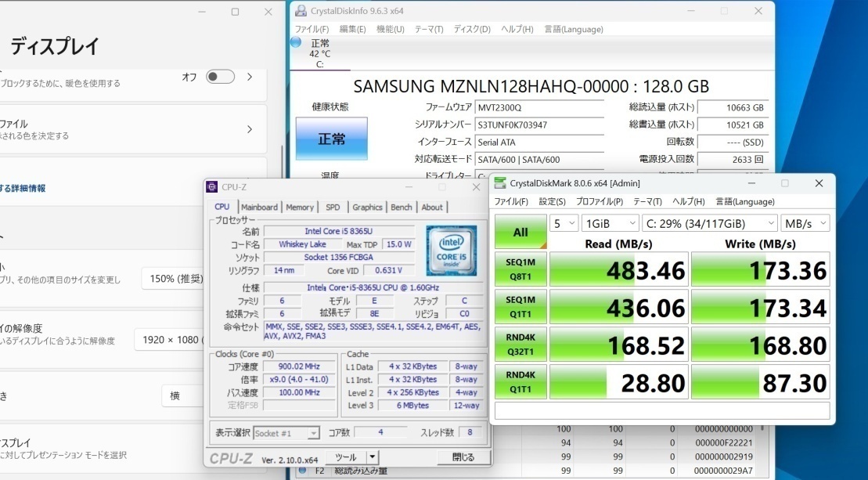Click the CPU-Z logo at the bottom left
868x480 pixels.
point(230,457)
